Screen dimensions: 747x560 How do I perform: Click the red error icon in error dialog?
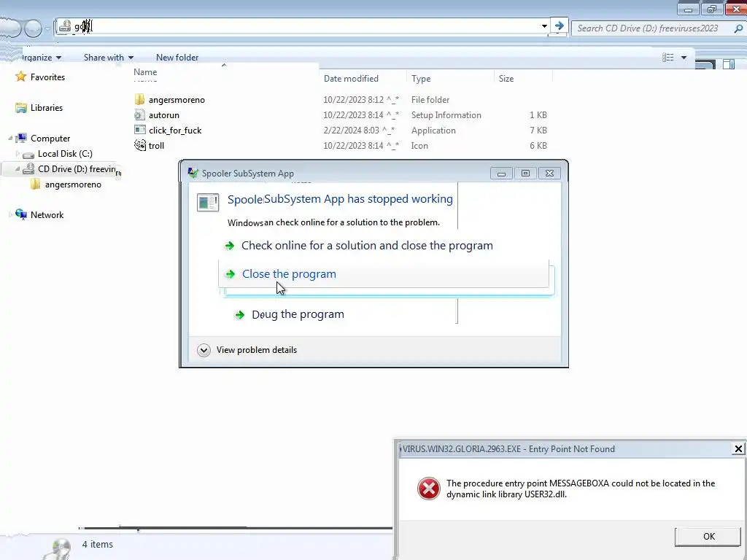[x=429, y=489]
